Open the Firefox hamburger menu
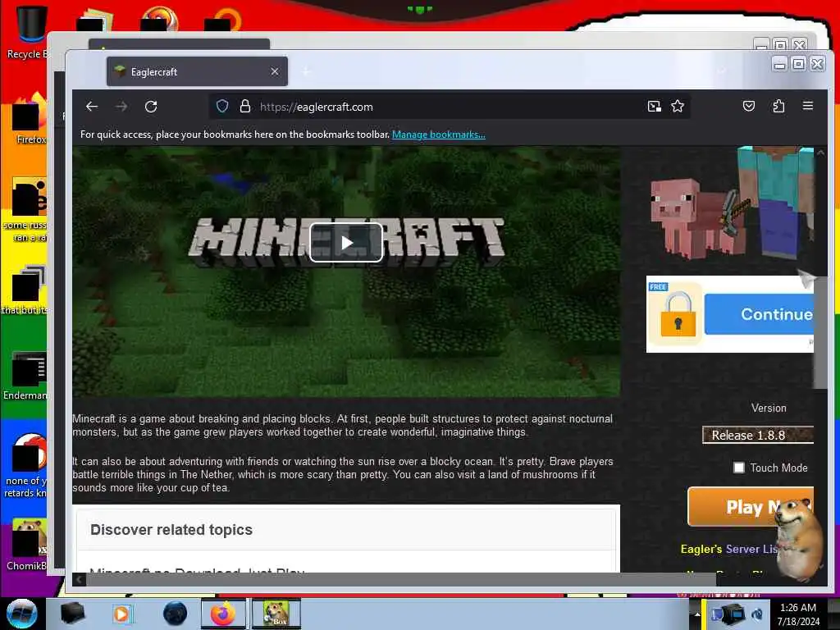 [808, 106]
